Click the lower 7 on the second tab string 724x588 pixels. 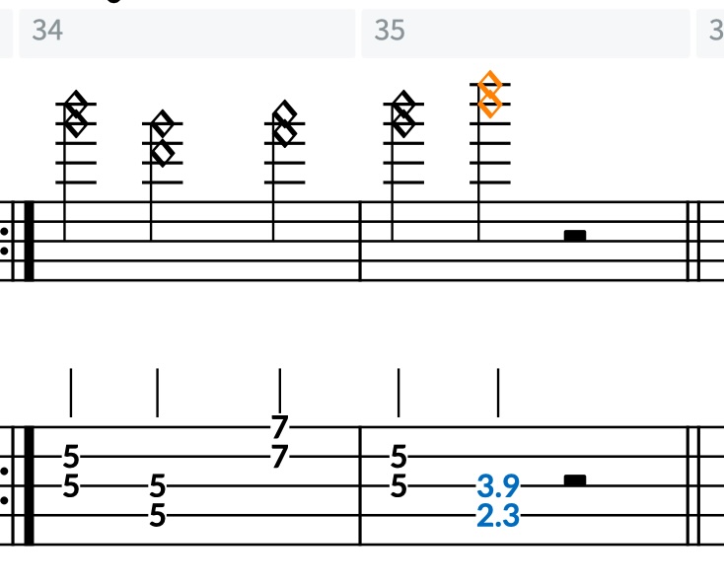tap(279, 457)
